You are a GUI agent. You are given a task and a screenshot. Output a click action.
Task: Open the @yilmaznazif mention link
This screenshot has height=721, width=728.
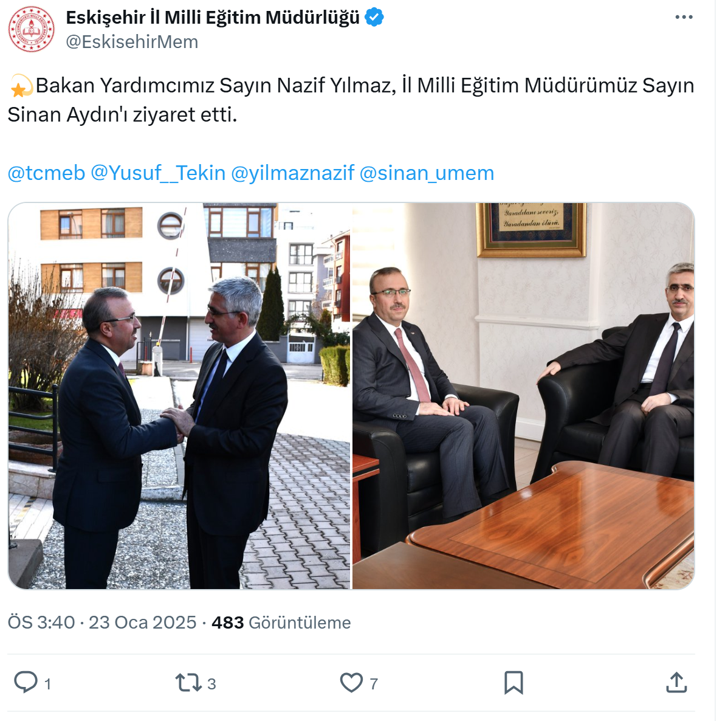292,173
